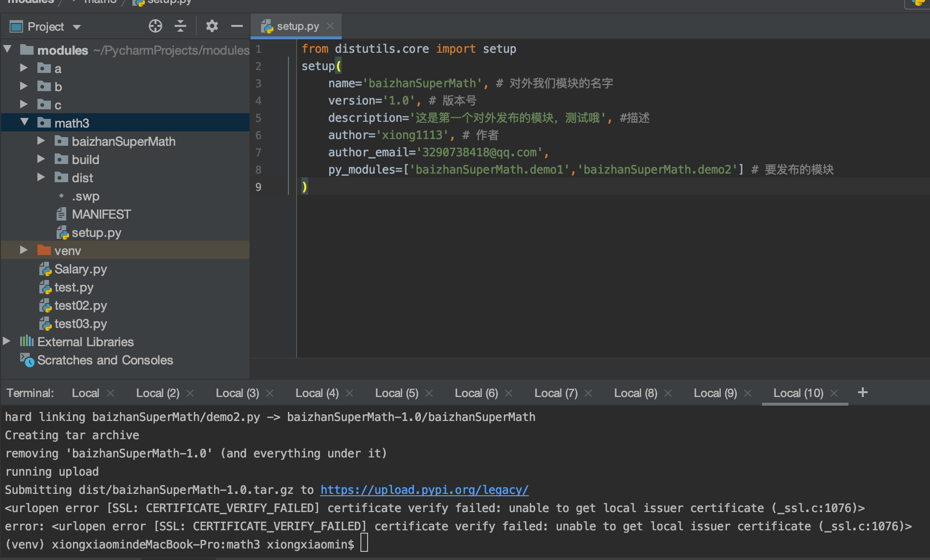Switch to terminal tab Local (6)

pyautogui.click(x=476, y=393)
